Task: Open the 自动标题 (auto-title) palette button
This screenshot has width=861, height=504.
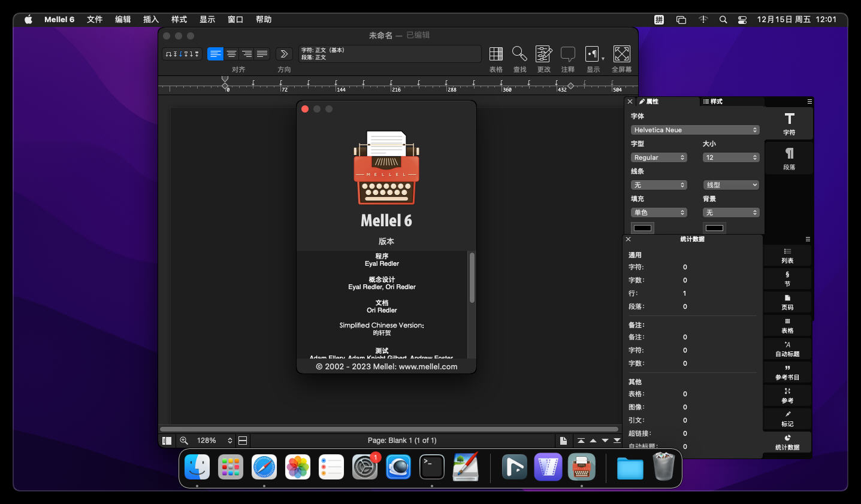Action: coord(787,349)
